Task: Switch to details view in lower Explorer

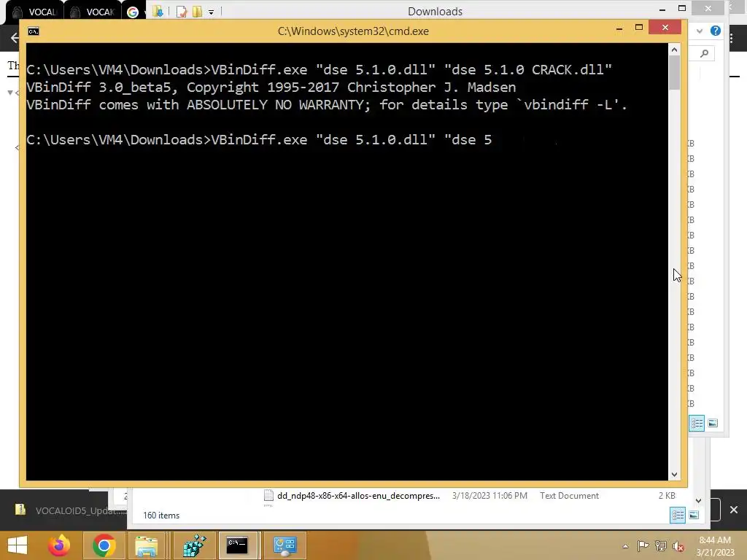Action: (678, 516)
